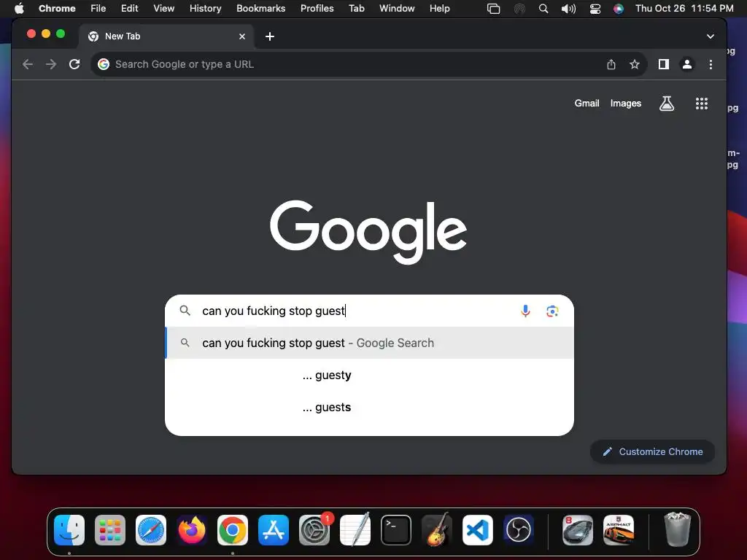Open the Help menu

click(x=439, y=9)
